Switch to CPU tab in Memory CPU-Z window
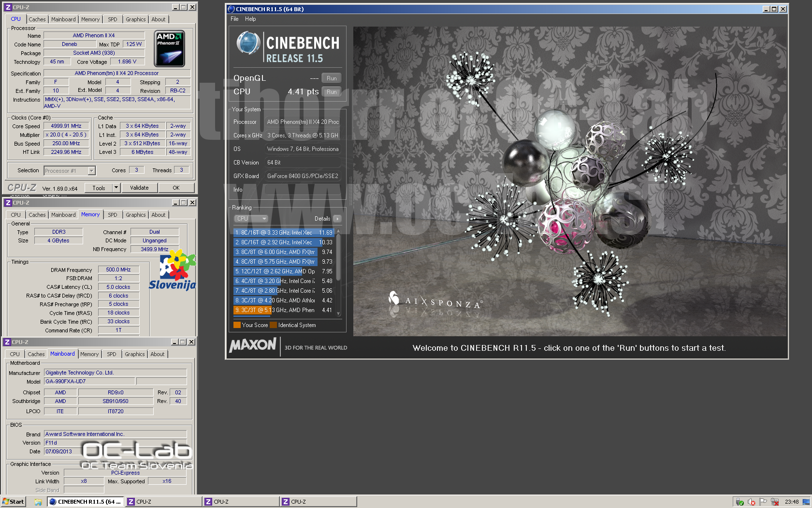 (16, 215)
